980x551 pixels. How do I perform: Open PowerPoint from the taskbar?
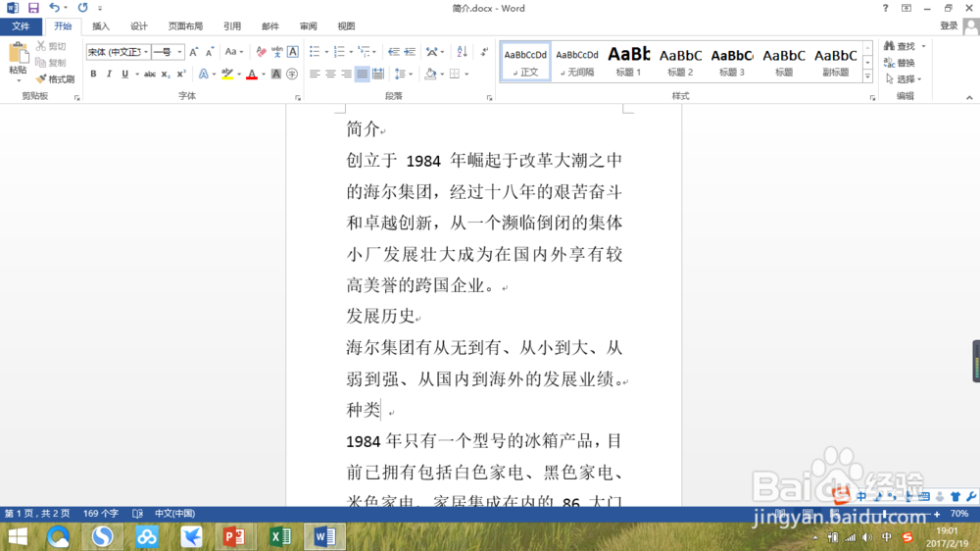[235, 536]
